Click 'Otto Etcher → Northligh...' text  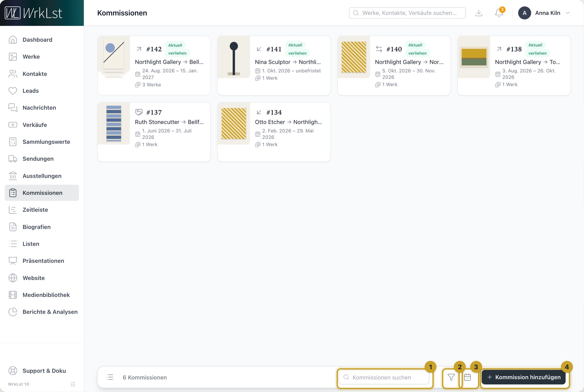click(x=288, y=122)
